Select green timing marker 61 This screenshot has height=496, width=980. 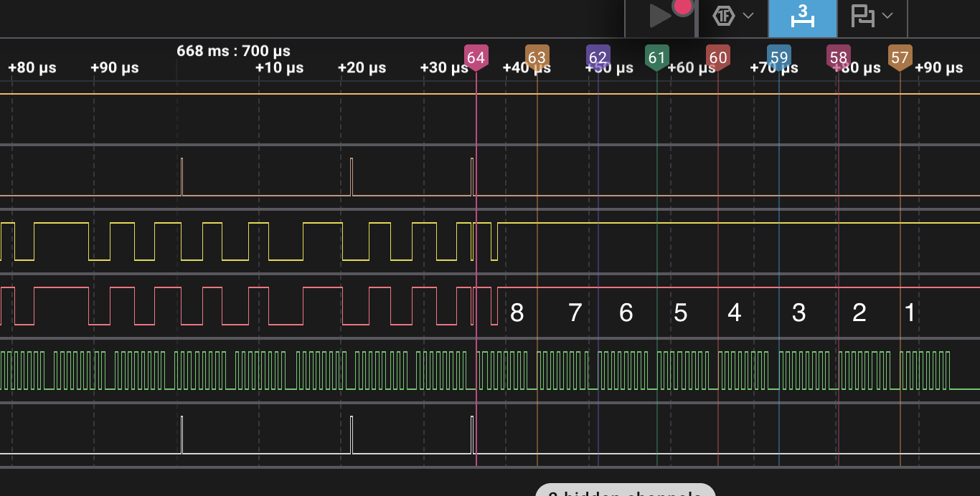point(656,57)
